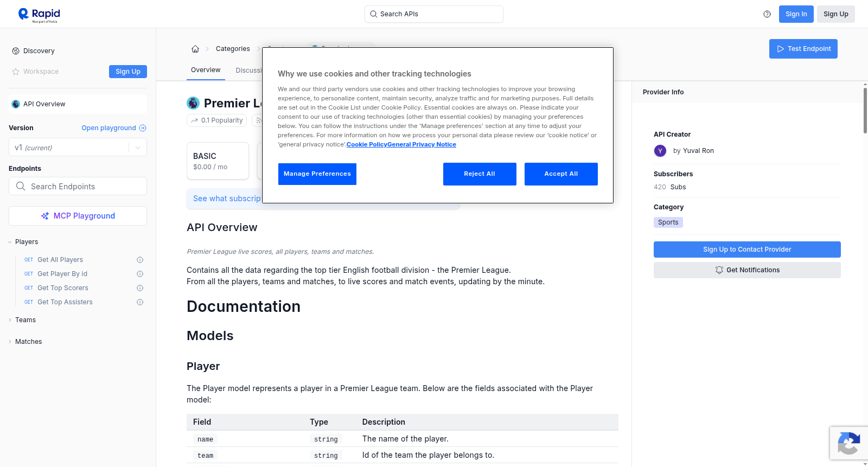Screen dimensions: 868x467
Task: Switch to the Discussions tab
Action: (x=248, y=71)
